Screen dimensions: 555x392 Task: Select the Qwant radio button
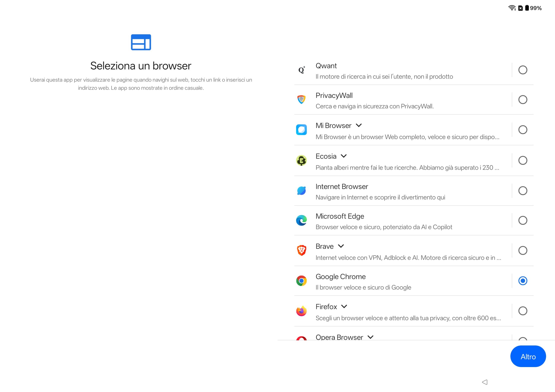(x=523, y=70)
